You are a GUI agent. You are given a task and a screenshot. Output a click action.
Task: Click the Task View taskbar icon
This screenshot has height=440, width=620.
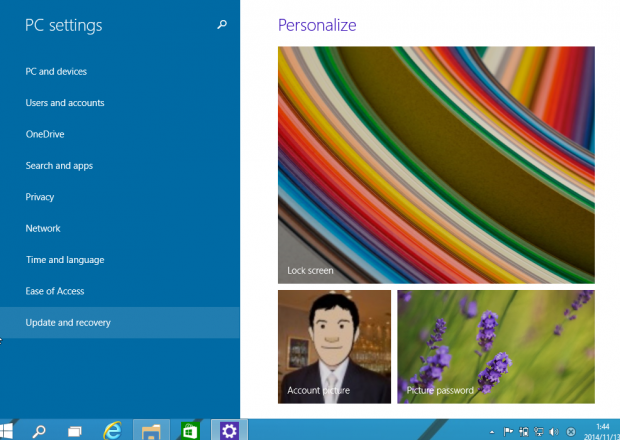coord(75,431)
